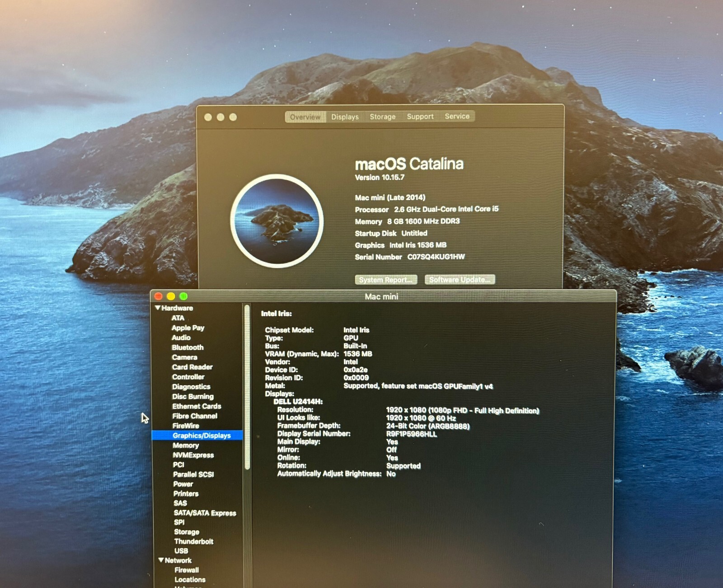The height and width of the screenshot is (588, 723).
Task: Click the macOS Catalina logo image
Action: pos(277,221)
